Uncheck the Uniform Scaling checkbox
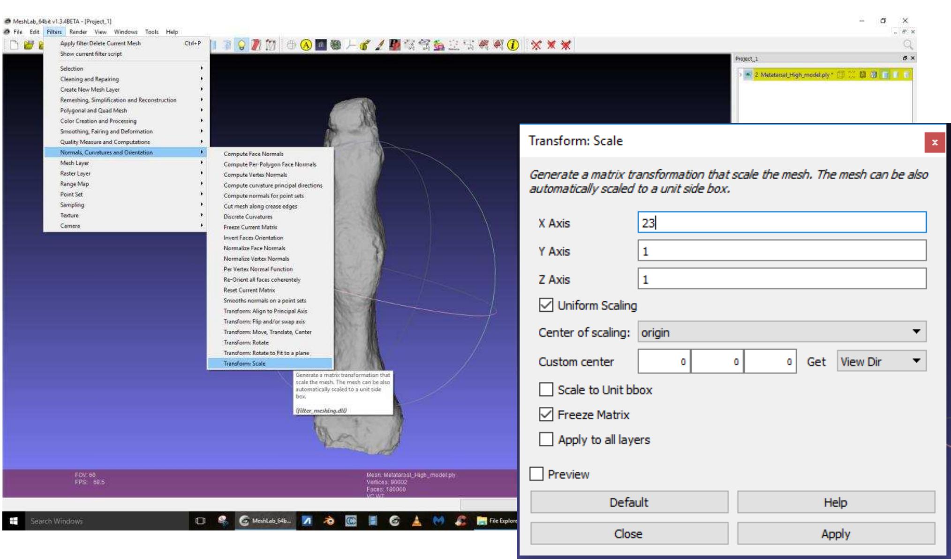This screenshot has height=560, width=951. click(546, 306)
